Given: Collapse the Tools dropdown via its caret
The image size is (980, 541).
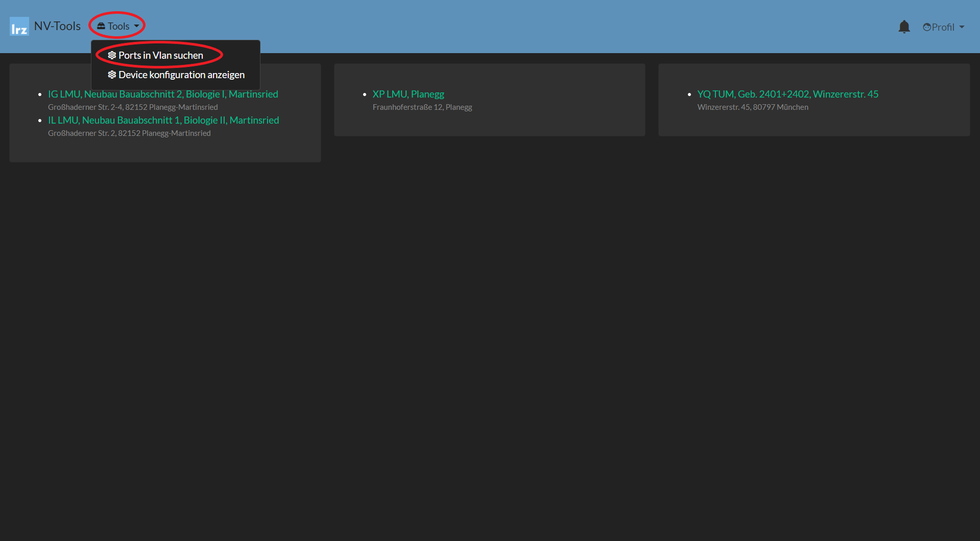Looking at the screenshot, I should coord(136,26).
